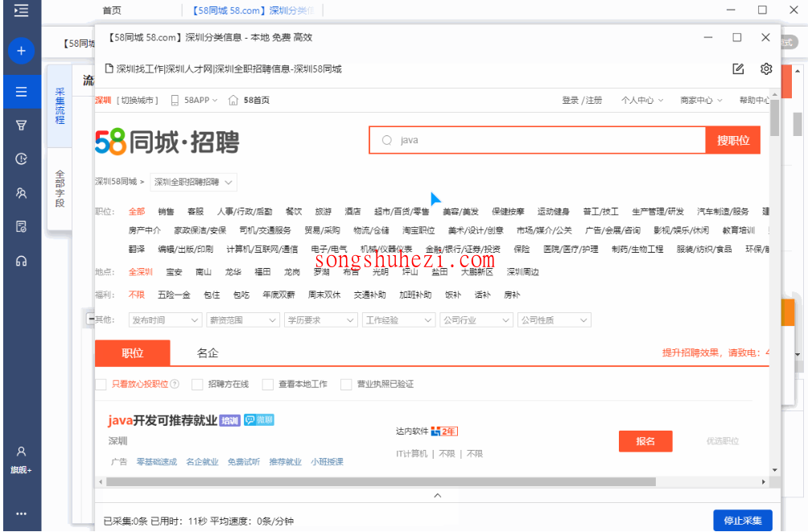This screenshot has width=808, height=532.
Task: Create new task with blue plus button
Action: click(21, 51)
